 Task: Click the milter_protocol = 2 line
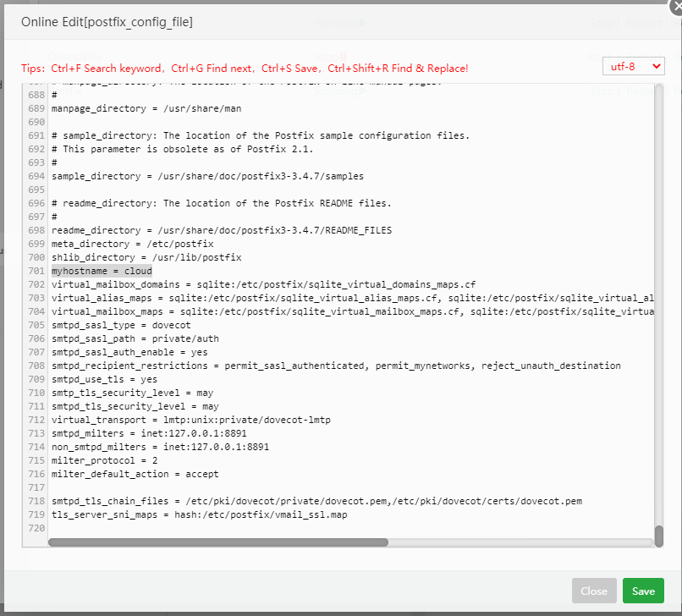pyautogui.click(x=104, y=460)
